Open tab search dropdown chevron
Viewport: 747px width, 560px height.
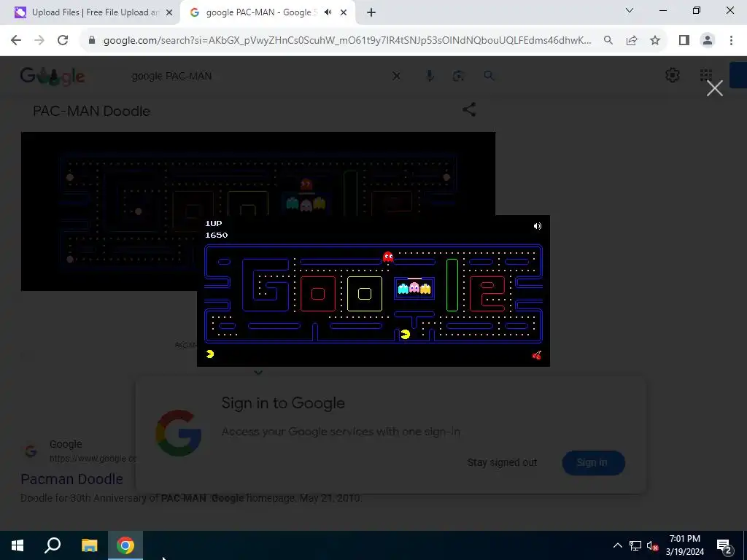click(630, 10)
